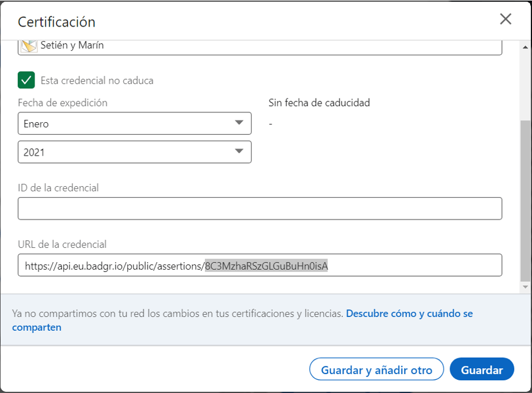Click the dialog's vertical scrollbar thumb
Image resolution: width=532 pixels, height=393 pixels.
tap(525, 201)
